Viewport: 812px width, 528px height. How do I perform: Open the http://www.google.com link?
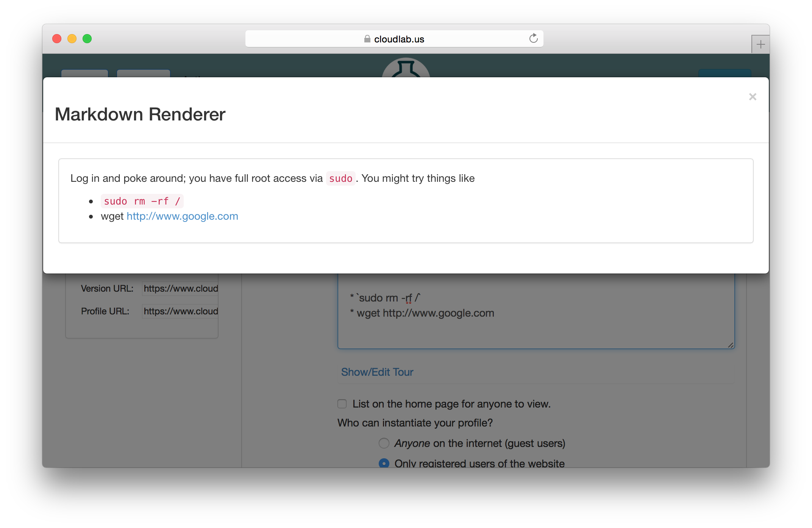(x=182, y=216)
